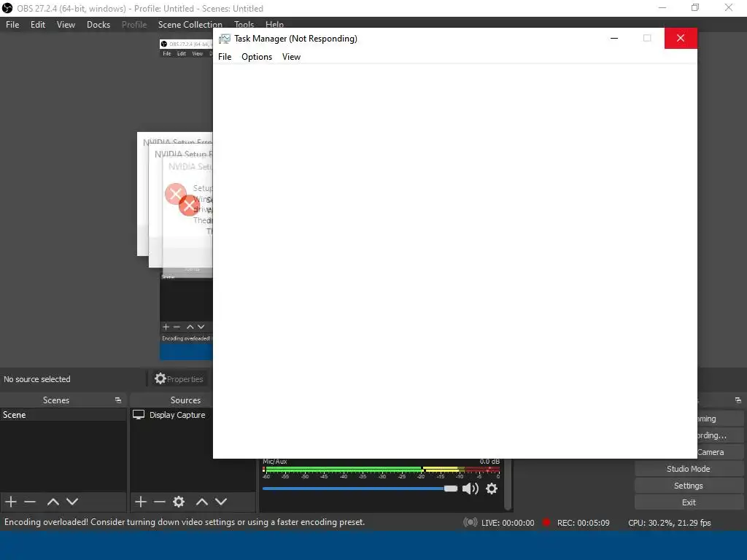Open Task Manager File menu
This screenshot has height=560, width=747.
click(x=225, y=57)
